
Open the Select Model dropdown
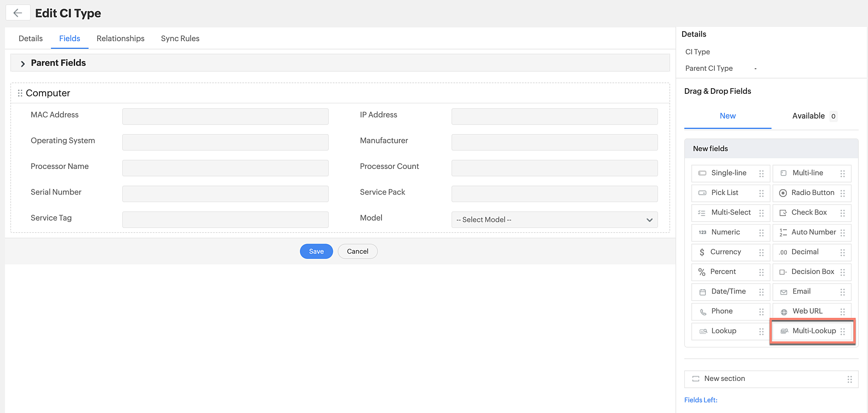coord(554,220)
